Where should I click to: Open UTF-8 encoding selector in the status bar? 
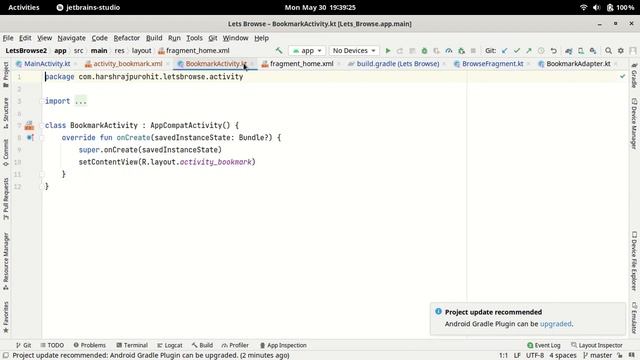535,356
